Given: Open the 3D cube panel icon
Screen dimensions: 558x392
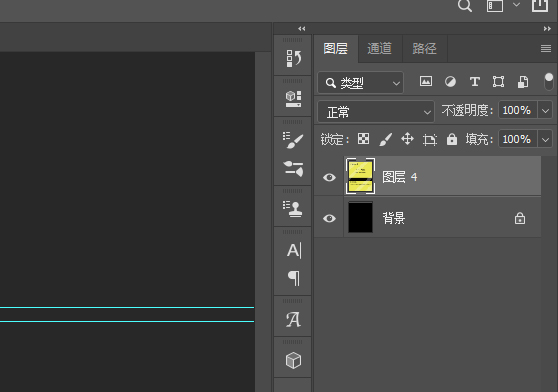Looking at the screenshot, I should click(293, 360).
